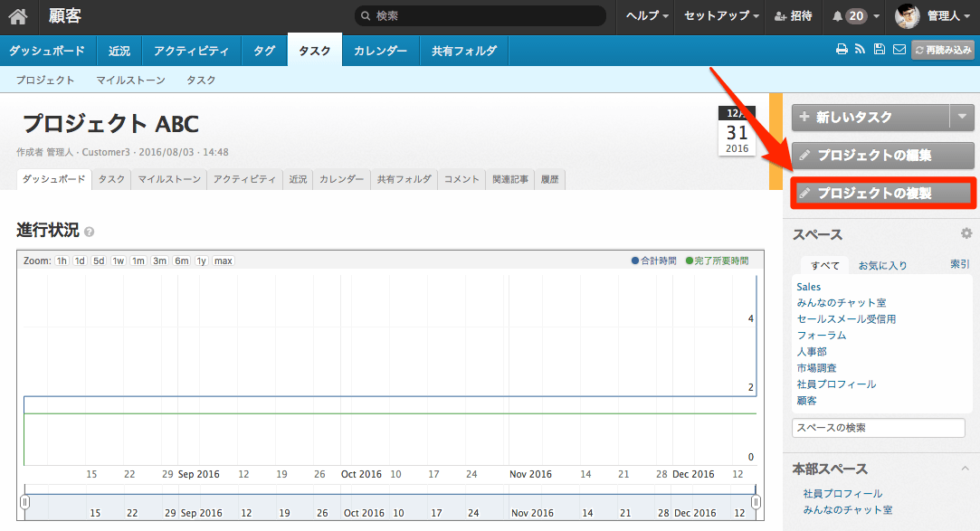The image size is (980, 531).
Task: Click プロジェクトの複製 button
Action: [x=882, y=193]
